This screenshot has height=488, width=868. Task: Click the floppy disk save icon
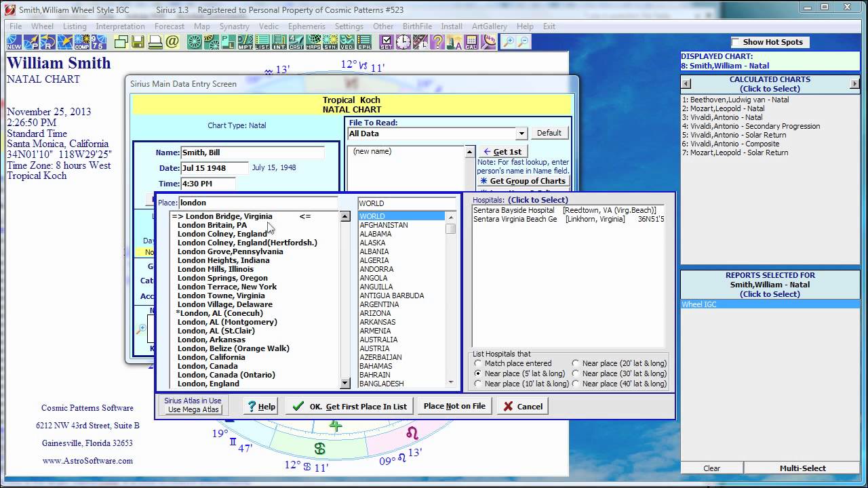pyautogui.click(x=138, y=42)
